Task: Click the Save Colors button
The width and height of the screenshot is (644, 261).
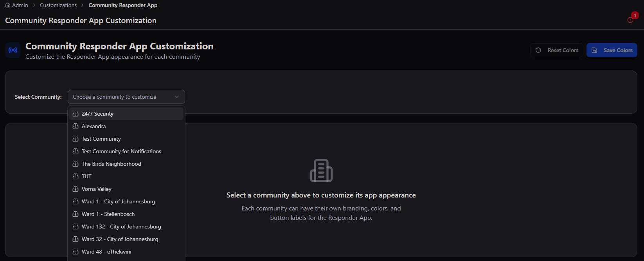Action: point(612,50)
